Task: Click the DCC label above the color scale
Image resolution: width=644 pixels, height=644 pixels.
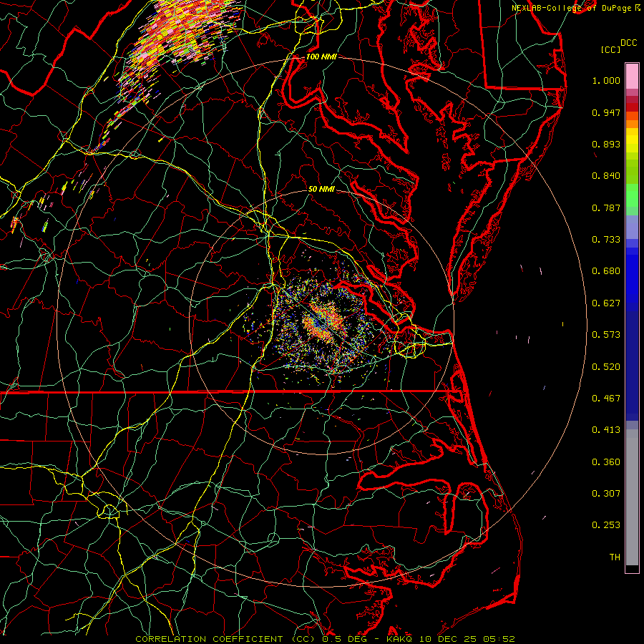Action: (x=628, y=43)
